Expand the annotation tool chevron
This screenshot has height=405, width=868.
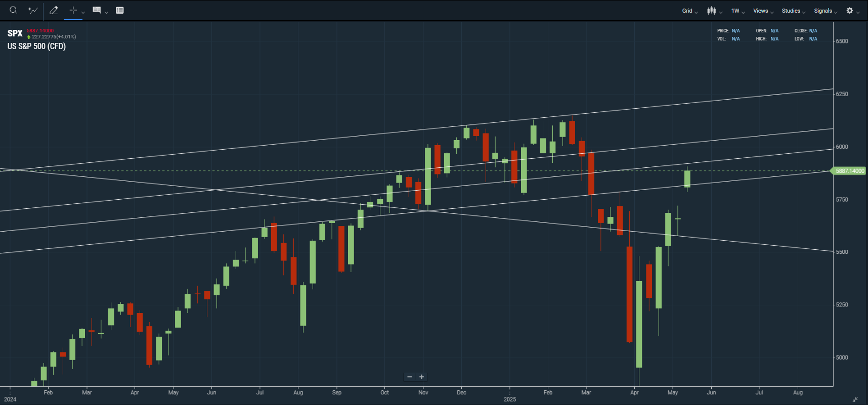click(x=106, y=12)
